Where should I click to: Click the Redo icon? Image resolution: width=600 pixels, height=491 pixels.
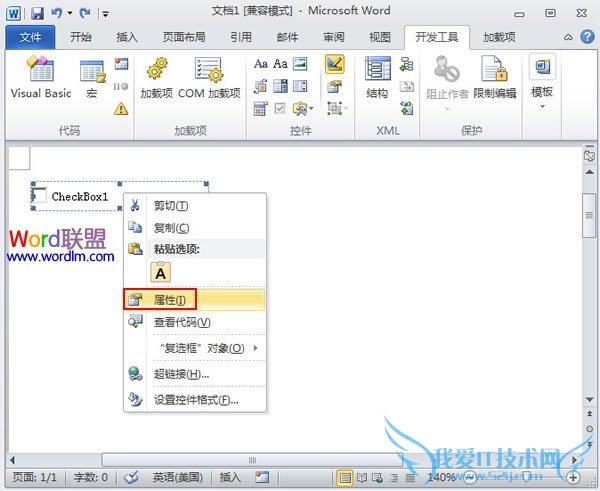pyautogui.click(x=85, y=14)
